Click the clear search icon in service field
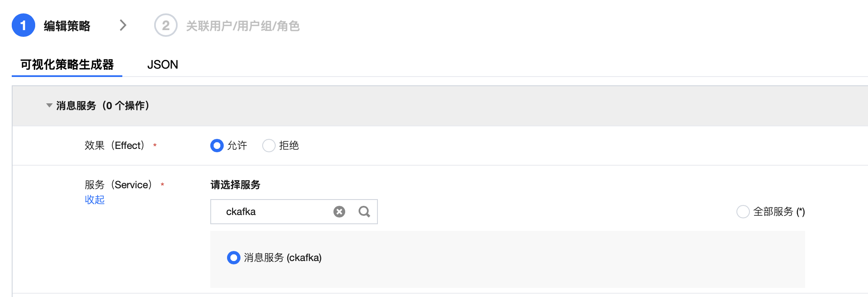The image size is (868, 297). (339, 212)
